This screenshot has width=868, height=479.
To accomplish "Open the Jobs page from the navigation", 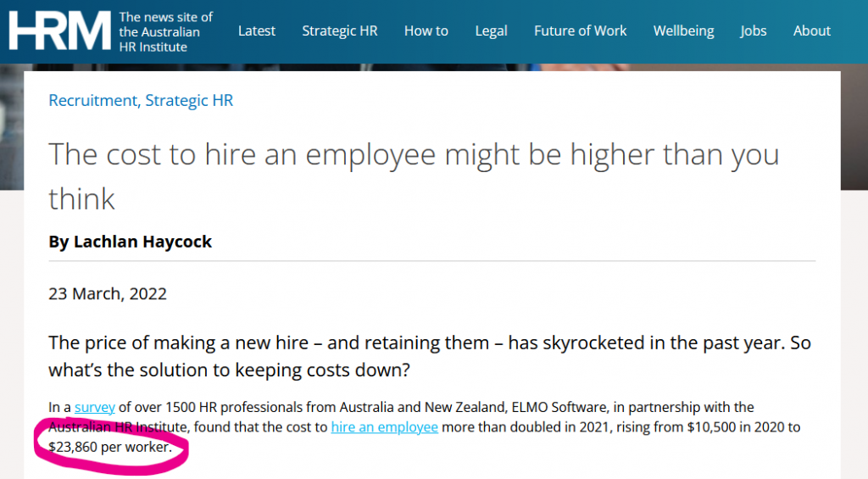I will (753, 31).
